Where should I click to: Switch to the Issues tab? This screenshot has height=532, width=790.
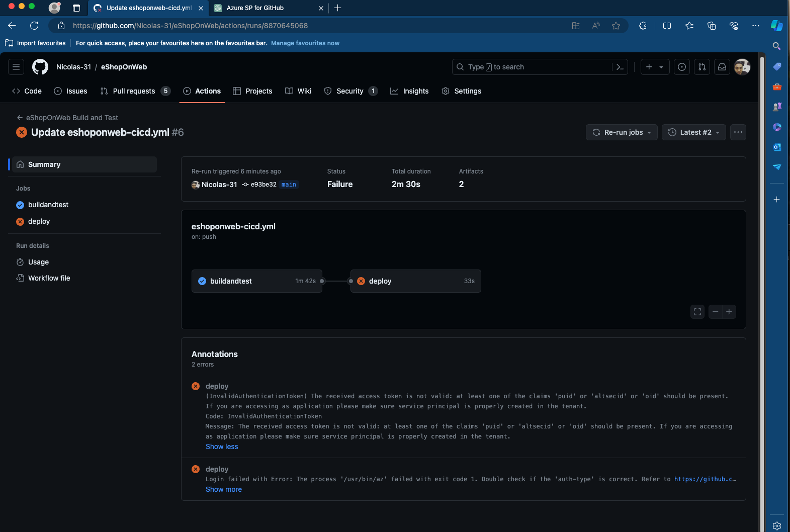click(x=70, y=91)
